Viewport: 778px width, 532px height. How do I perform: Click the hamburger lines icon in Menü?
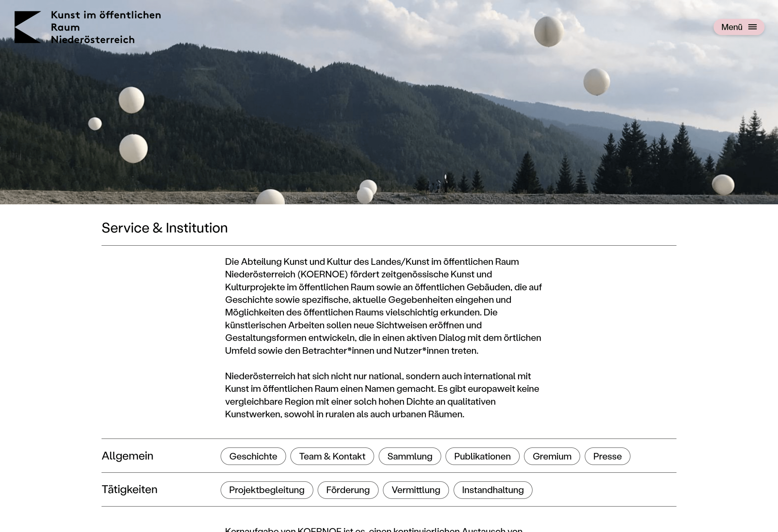pos(752,27)
